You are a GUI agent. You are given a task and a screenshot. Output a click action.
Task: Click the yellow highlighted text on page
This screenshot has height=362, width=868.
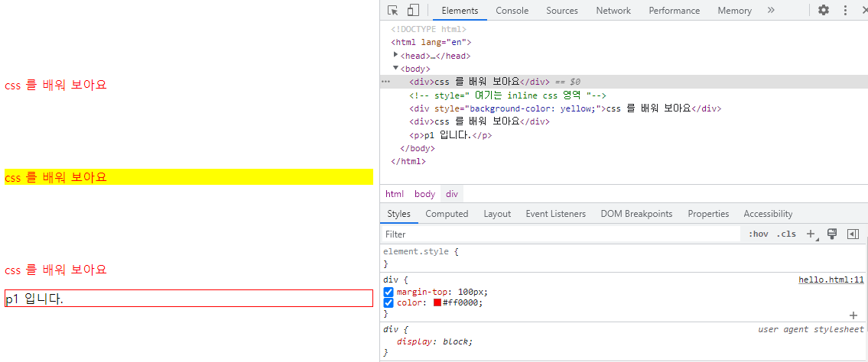click(x=55, y=177)
